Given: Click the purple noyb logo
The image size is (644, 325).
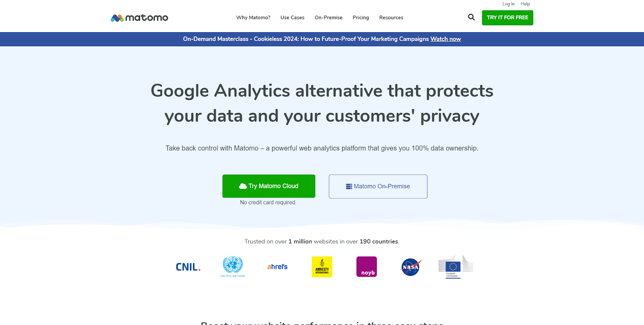Looking at the screenshot, I should coord(367,267).
